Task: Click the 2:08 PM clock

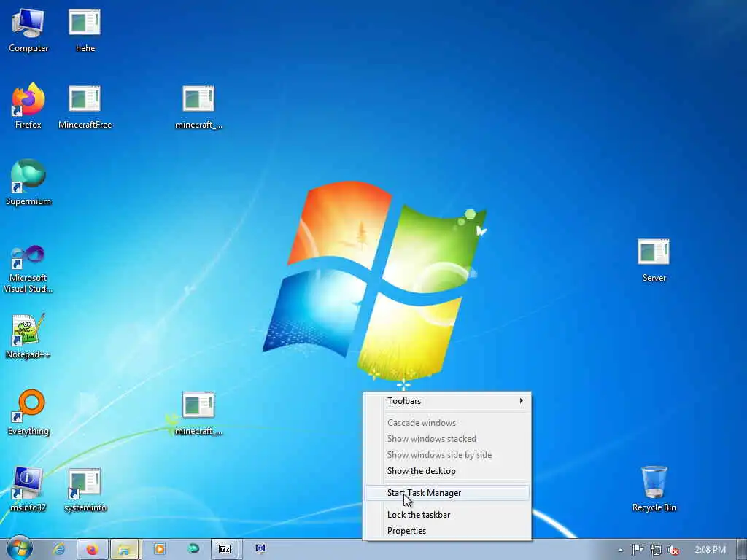Action: (710, 550)
